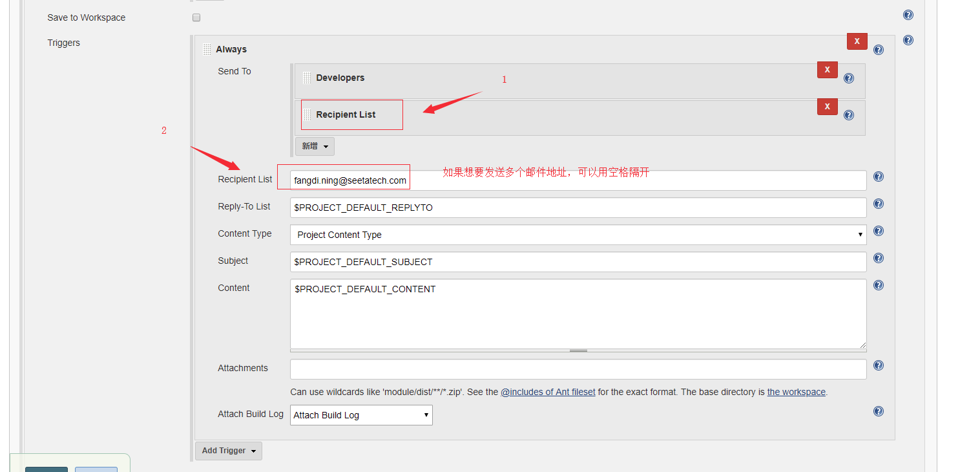Open help for Attachments field
The width and height of the screenshot is (980, 472).
(x=879, y=365)
